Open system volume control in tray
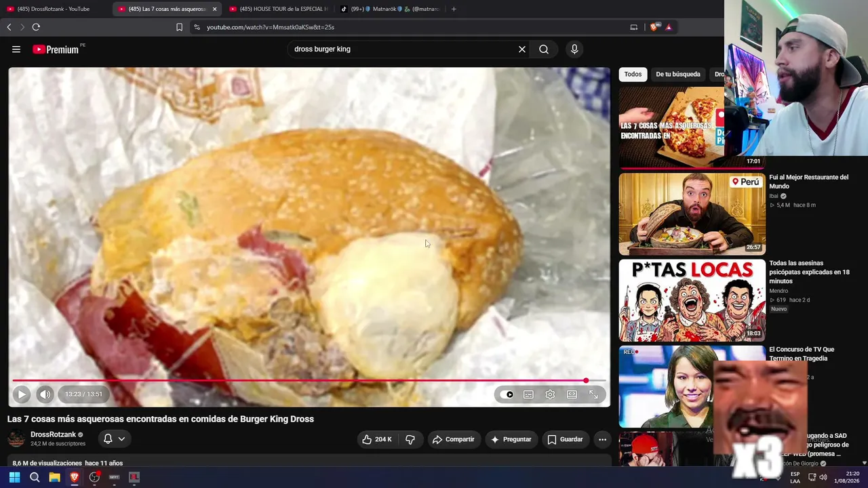The image size is (868, 488). click(x=823, y=477)
